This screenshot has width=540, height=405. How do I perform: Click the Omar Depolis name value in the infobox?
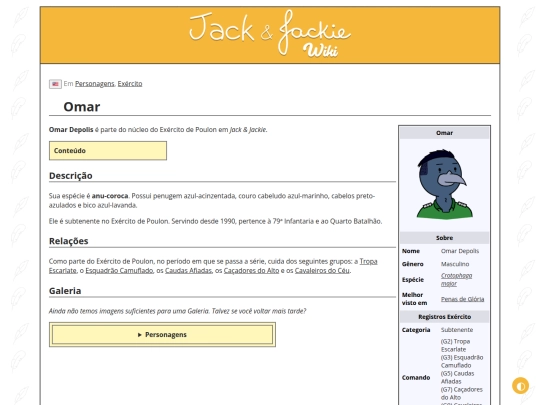(460, 251)
